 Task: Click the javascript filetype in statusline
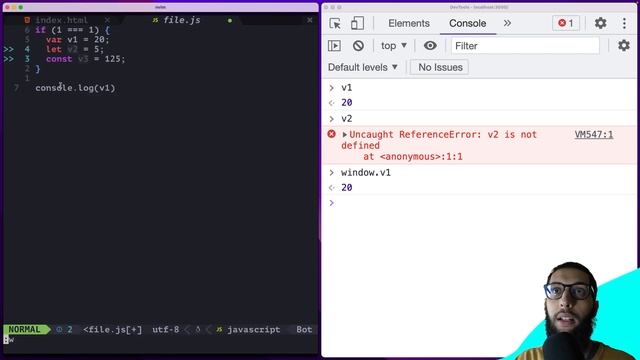(x=253, y=329)
